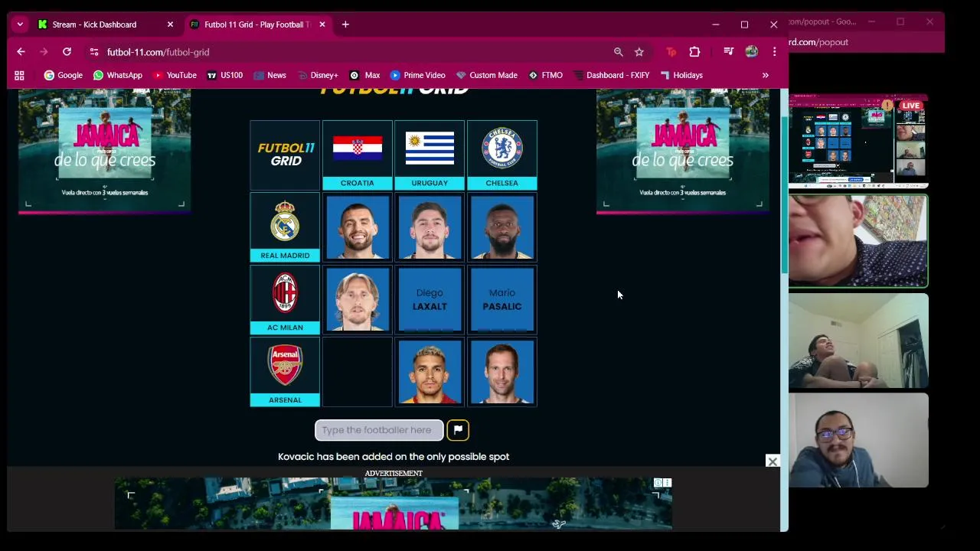Click the Arsenal–Uruguay player photo
This screenshot has width=980, height=551.
click(x=430, y=372)
